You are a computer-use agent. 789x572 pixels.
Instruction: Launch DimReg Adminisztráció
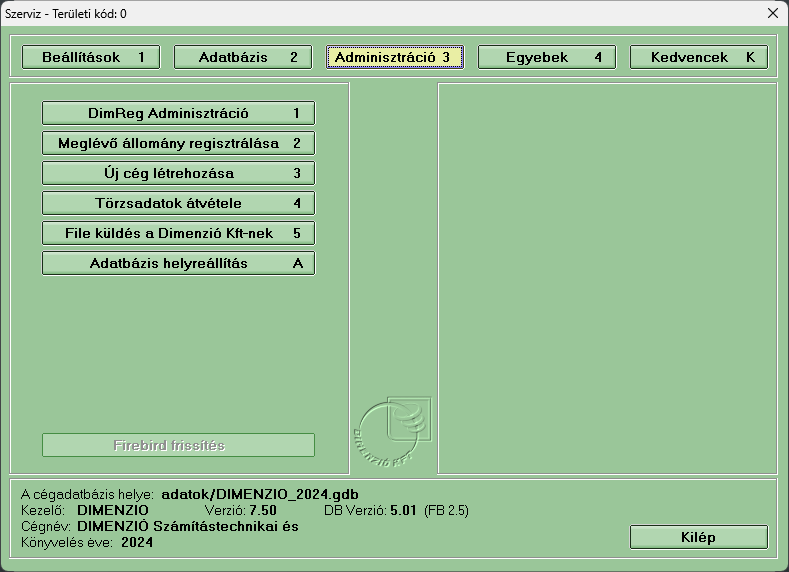179,113
